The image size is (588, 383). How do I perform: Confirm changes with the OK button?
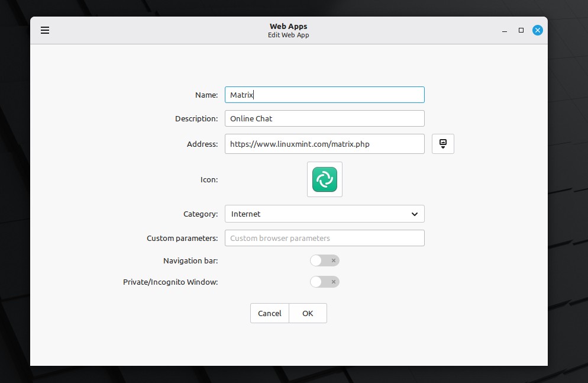(x=308, y=313)
